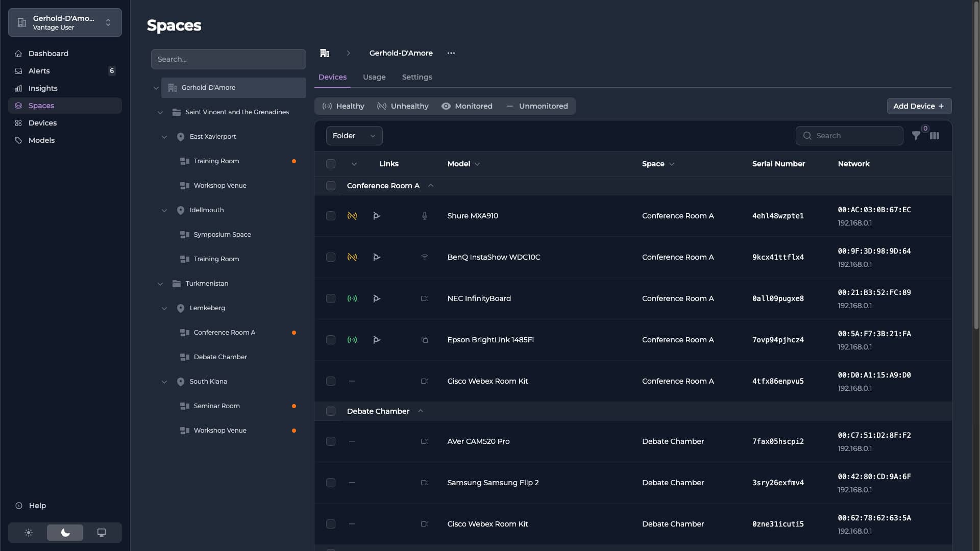The image size is (980, 551).
Task: Switch to light theme sun icon
Action: click(x=29, y=533)
